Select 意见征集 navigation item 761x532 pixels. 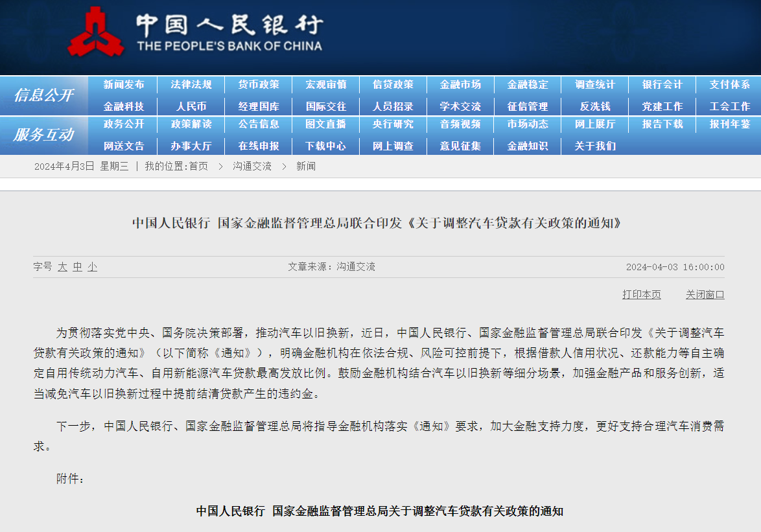click(461, 146)
